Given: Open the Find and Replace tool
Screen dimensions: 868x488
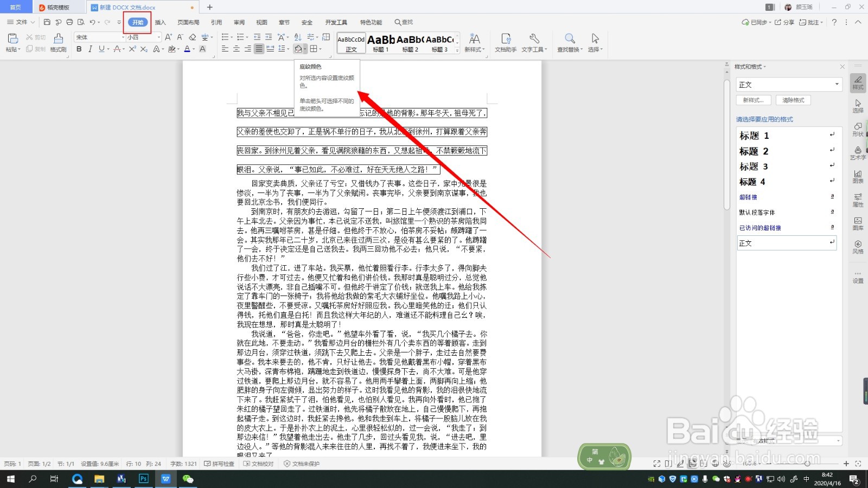Looking at the screenshot, I should [x=569, y=42].
